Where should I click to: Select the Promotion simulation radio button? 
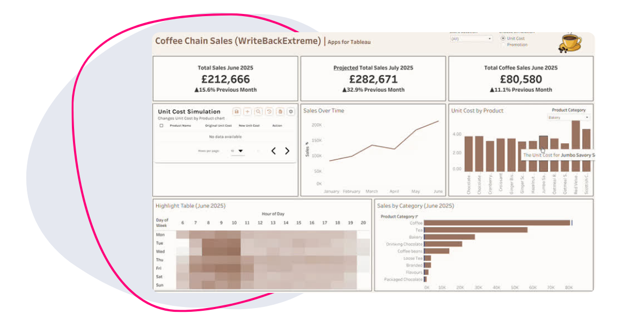[503, 45]
